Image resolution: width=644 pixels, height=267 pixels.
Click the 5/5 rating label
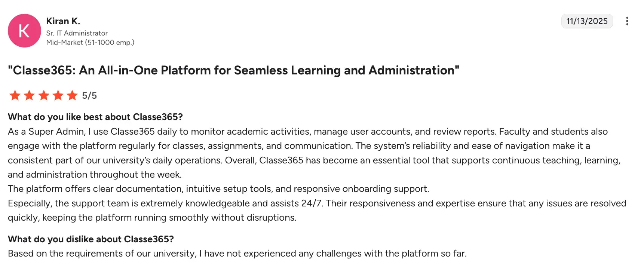pyautogui.click(x=89, y=95)
